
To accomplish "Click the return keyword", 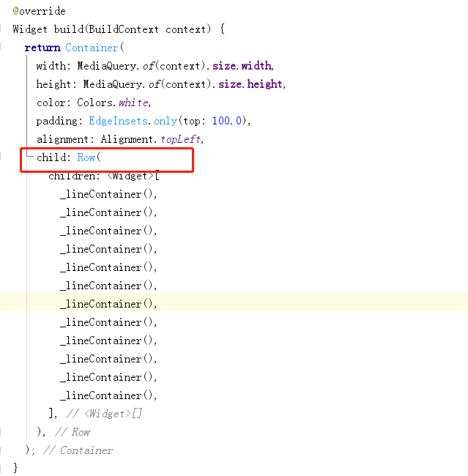I will point(42,48).
